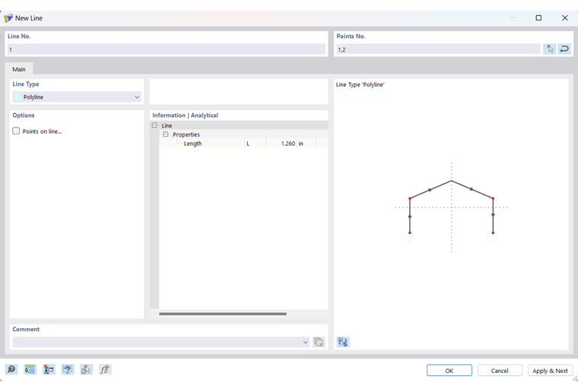The width and height of the screenshot is (578, 392).
Task: Click the polyline preview graphic
Action: 451,207
